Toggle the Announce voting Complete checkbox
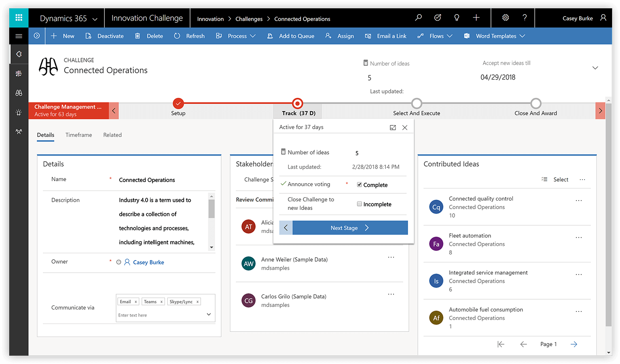Viewport: 620px width, 364px height. pos(359,185)
